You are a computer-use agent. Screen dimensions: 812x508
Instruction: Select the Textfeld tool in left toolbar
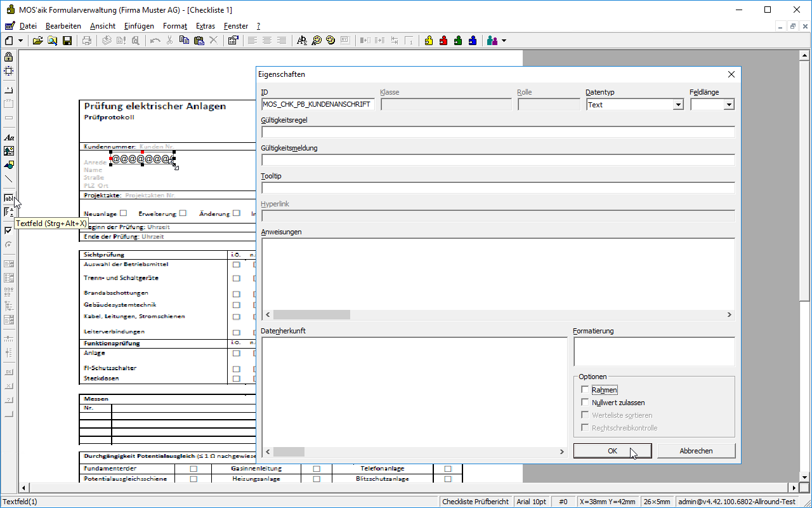[x=9, y=198]
